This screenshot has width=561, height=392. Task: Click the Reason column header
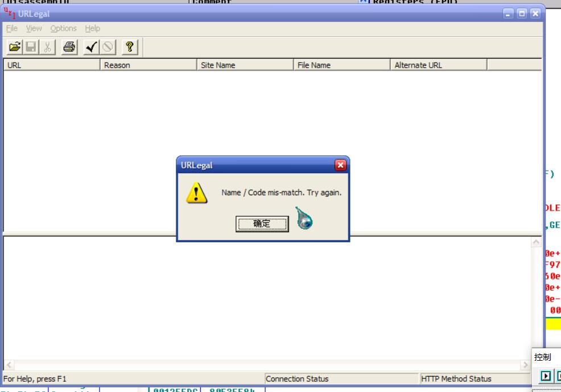tap(148, 65)
